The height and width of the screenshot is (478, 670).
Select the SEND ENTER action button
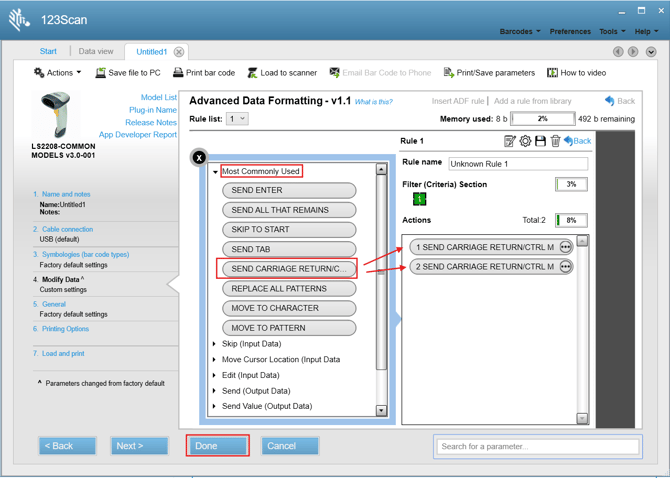[289, 190]
